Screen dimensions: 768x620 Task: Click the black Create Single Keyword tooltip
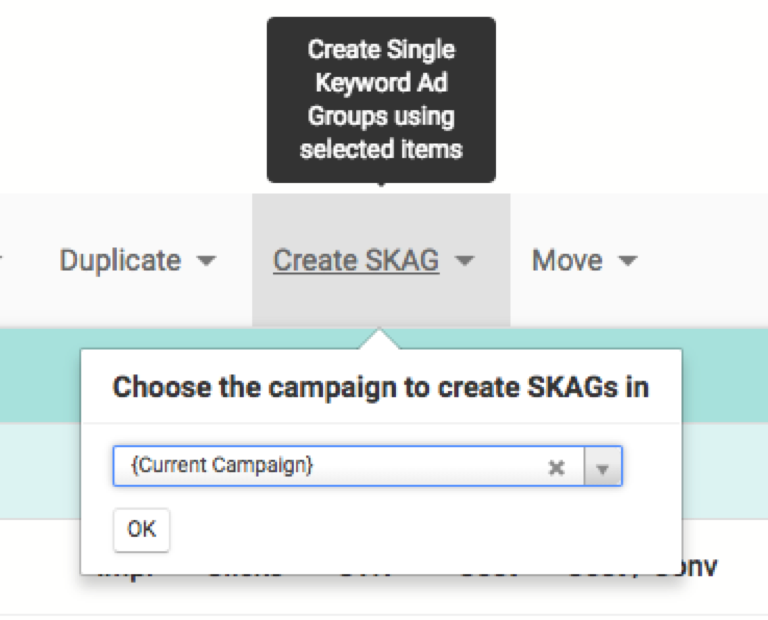381,99
